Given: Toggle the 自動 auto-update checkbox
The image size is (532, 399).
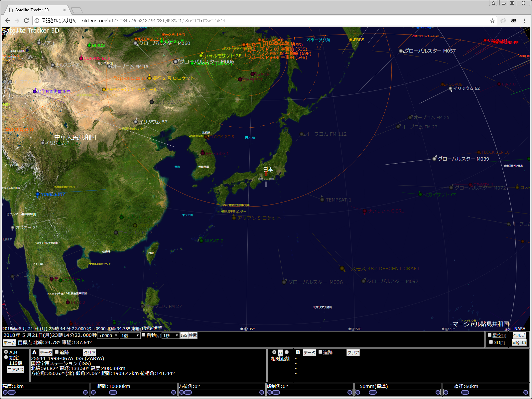Looking at the screenshot, I should point(144,335).
